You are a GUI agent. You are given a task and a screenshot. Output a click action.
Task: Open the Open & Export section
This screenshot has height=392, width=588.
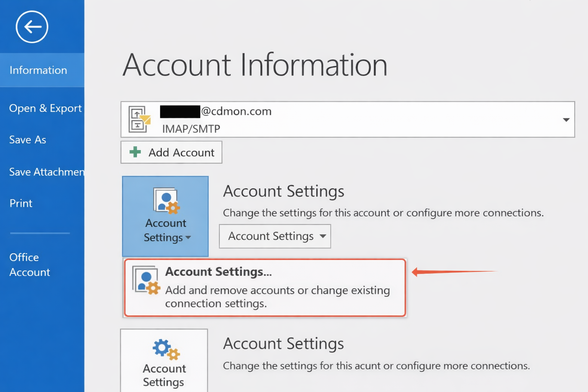(x=45, y=108)
